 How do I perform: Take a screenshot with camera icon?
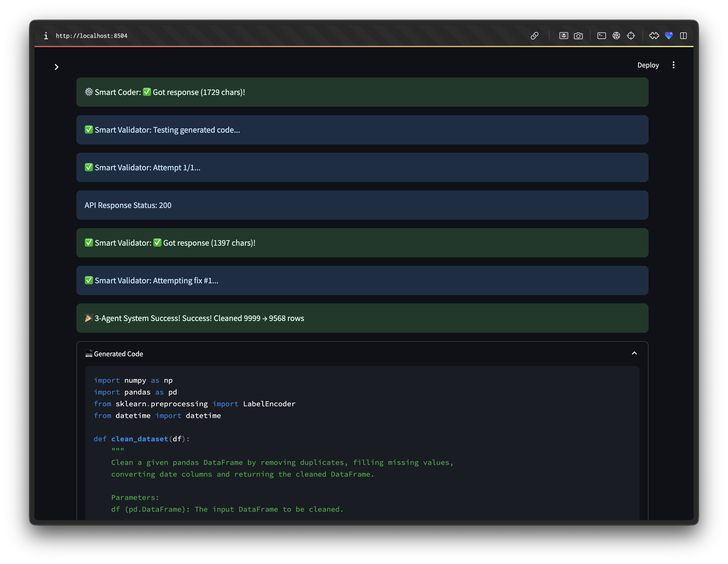click(578, 36)
